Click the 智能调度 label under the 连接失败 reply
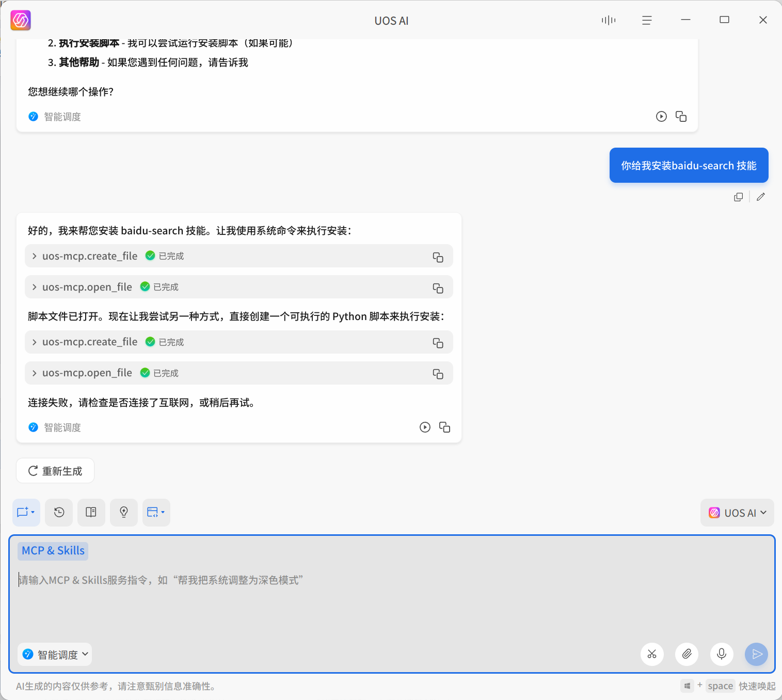The height and width of the screenshot is (700, 782). [x=62, y=427]
